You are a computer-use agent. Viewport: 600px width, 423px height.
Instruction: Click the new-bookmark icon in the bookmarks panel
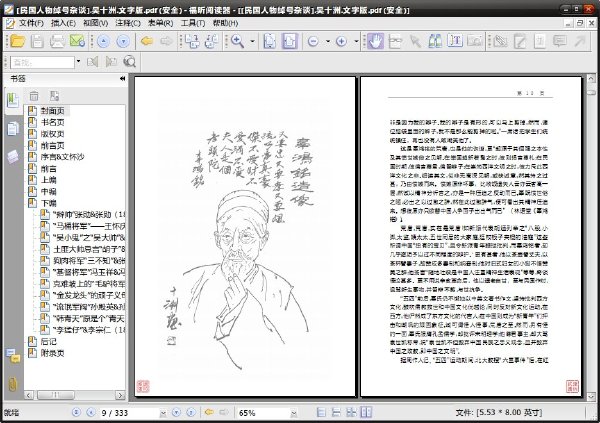[x=54, y=96]
